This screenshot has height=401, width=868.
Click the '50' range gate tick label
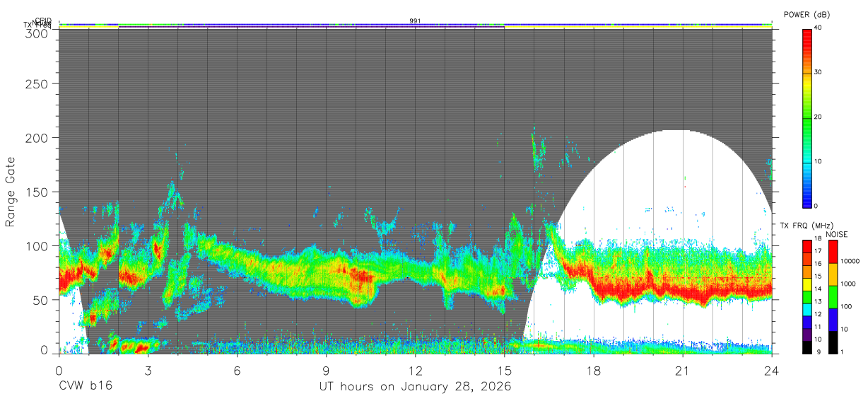tap(40, 301)
